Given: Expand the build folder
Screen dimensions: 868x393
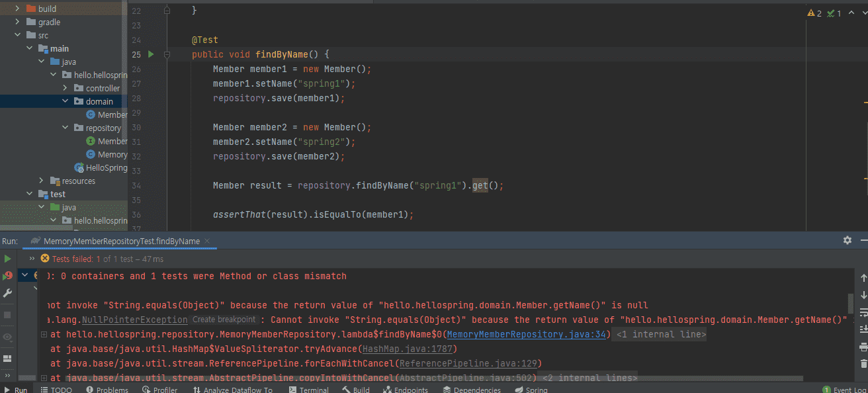Looking at the screenshot, I should click(x=17, y=9).
